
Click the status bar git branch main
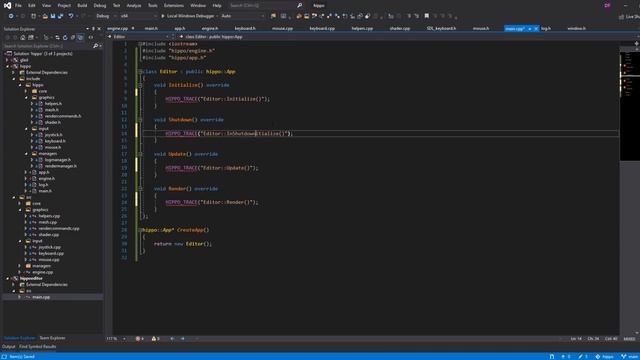point(630,356)
